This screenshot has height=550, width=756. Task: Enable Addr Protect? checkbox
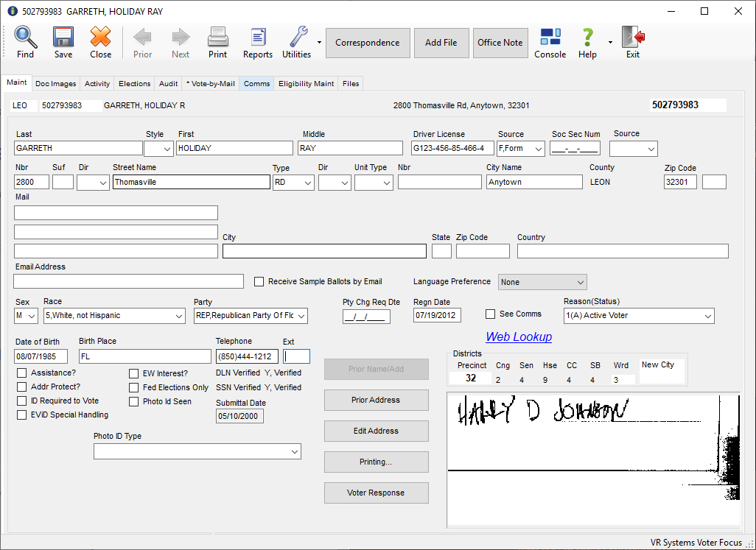click(21, 387)
